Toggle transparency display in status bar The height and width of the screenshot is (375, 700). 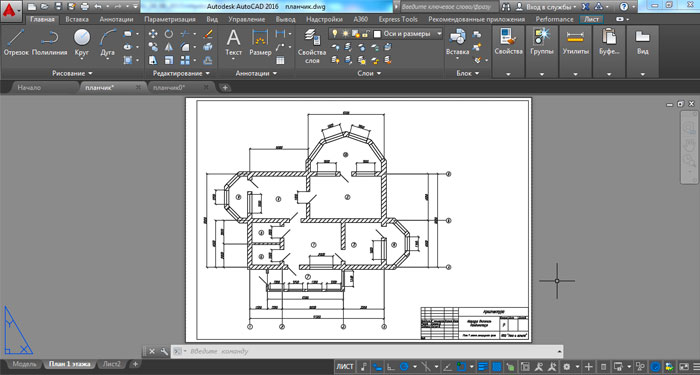click(496, 367)
